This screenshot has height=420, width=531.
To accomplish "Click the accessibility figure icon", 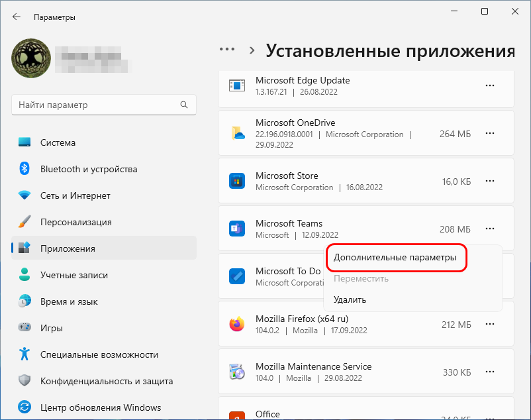I will click(x=24, y=354).
